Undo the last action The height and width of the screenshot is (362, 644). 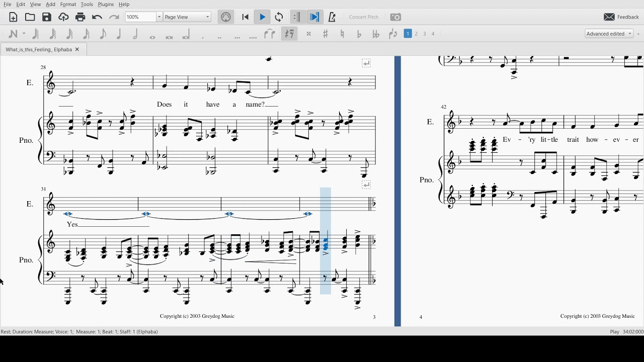coord(97,17)
